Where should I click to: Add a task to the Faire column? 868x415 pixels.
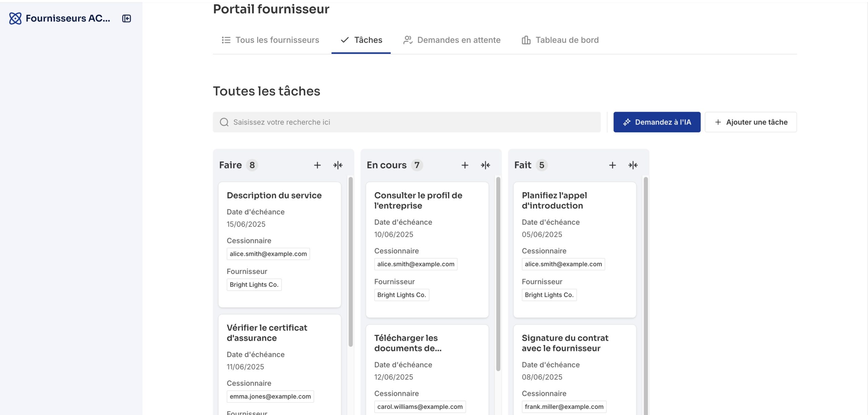[x=317, y=165]
